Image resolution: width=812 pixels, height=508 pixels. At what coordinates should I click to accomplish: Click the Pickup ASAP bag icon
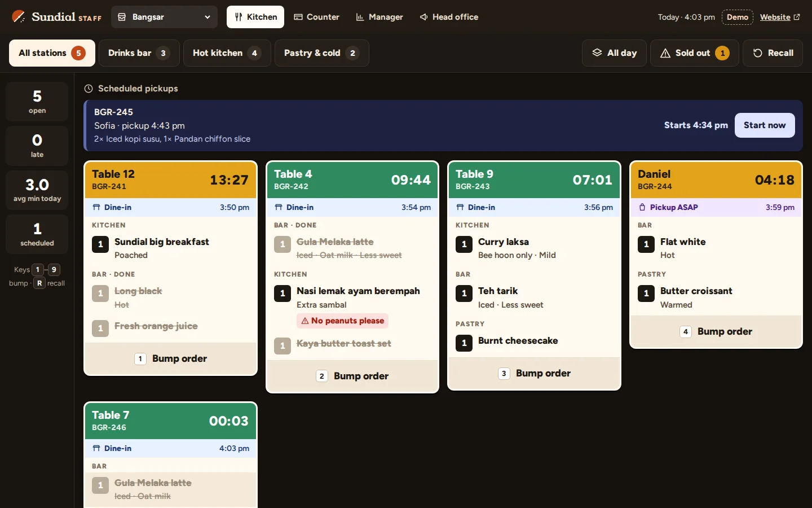coord(642,207)
